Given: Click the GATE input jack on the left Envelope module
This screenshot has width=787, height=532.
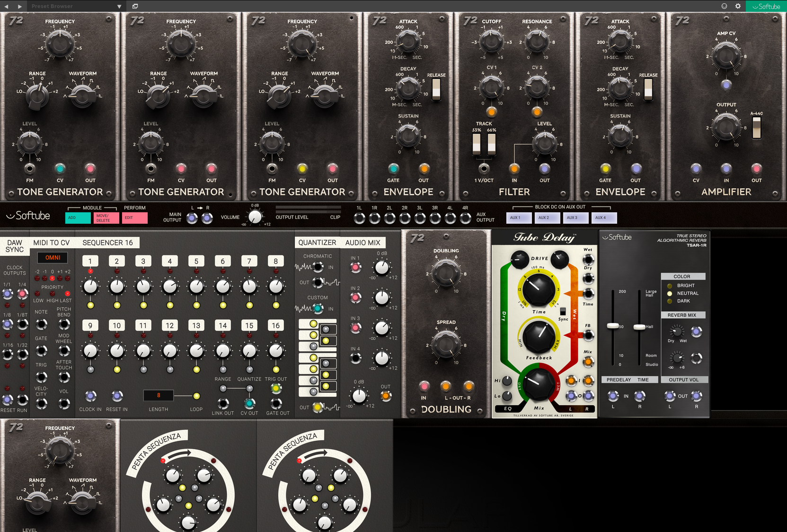Looking at the screenshot, I should tap(393, 169).
